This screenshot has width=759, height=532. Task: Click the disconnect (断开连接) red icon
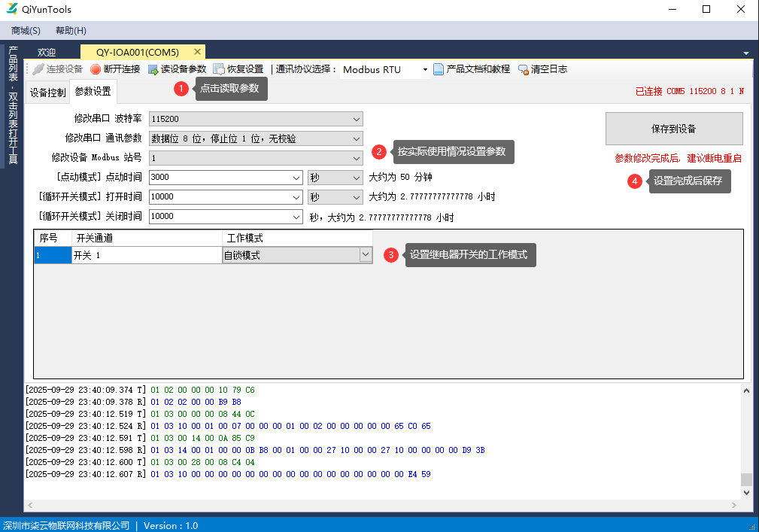coord(96,69)
